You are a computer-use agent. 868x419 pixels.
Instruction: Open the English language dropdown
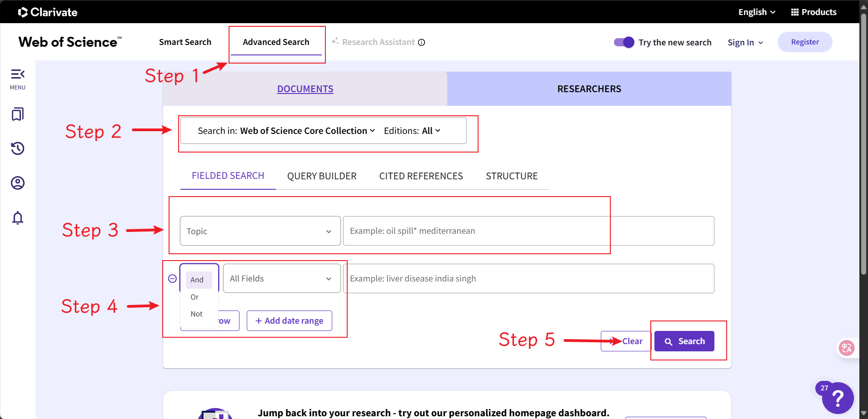pos(756,12)
